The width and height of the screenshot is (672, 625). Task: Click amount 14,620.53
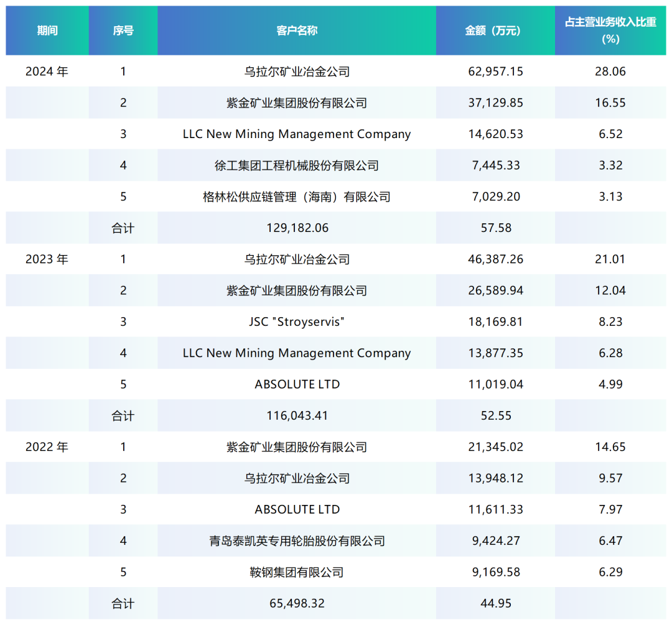[x=495, y=134]
